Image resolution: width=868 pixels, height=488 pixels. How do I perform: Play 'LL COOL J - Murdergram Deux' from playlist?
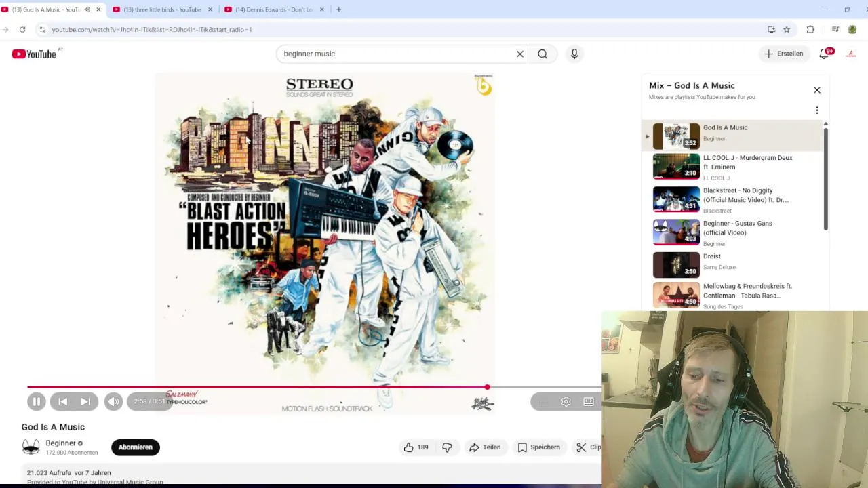point(732,167)
